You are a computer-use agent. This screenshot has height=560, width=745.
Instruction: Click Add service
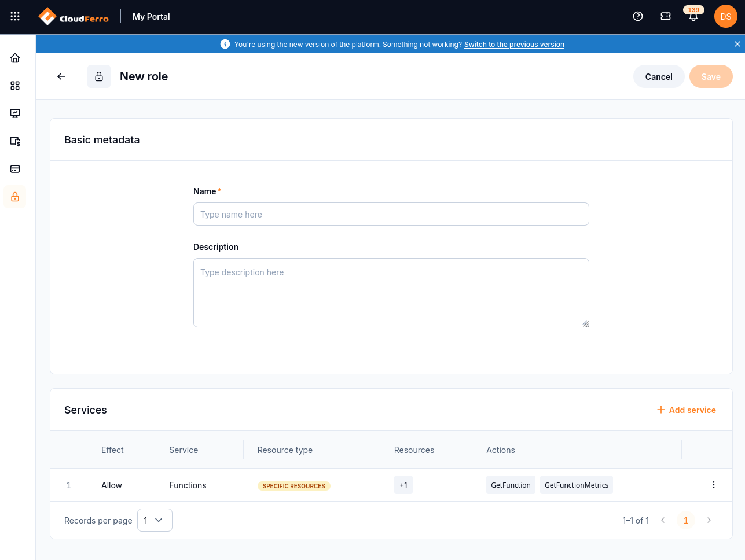tap(687, 410)
